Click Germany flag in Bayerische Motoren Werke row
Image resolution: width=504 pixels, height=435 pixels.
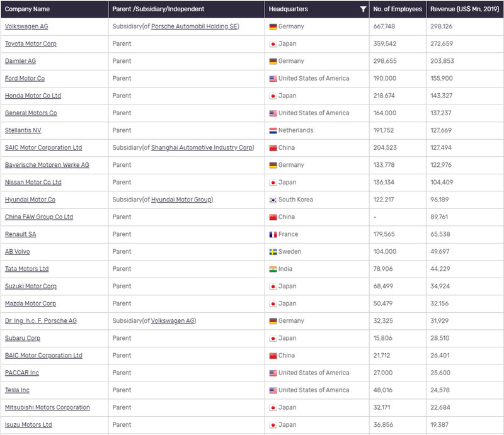click(x=273, y=166)
